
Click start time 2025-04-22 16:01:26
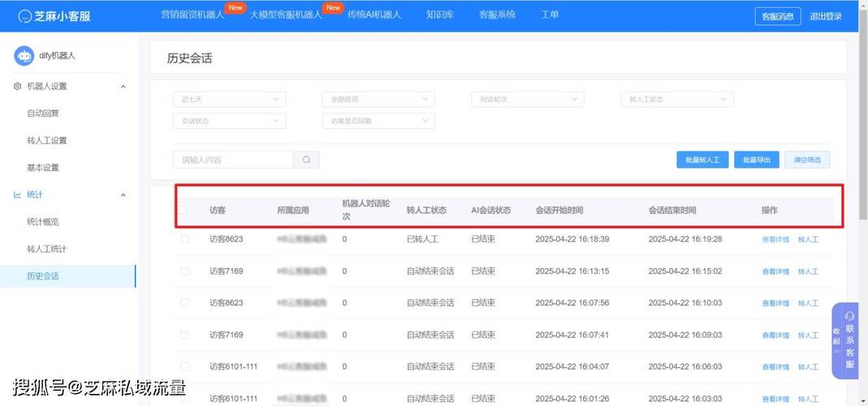572,399
